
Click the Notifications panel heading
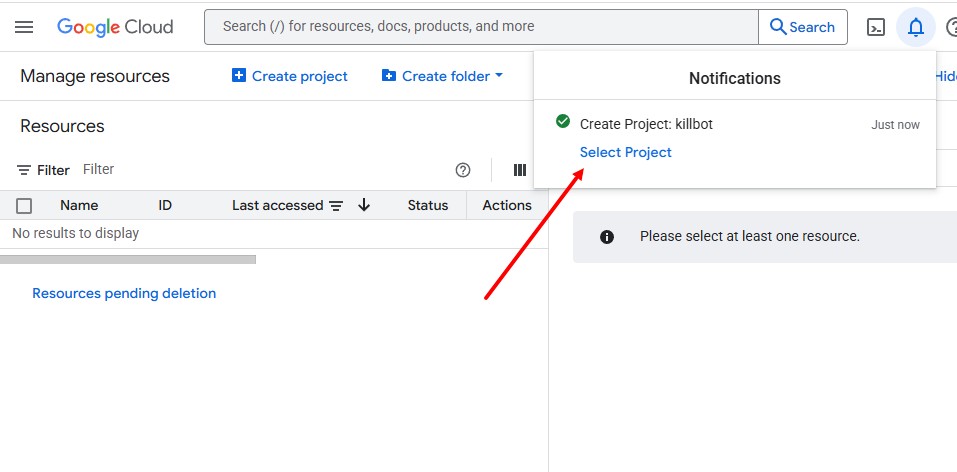pos(735,79)
